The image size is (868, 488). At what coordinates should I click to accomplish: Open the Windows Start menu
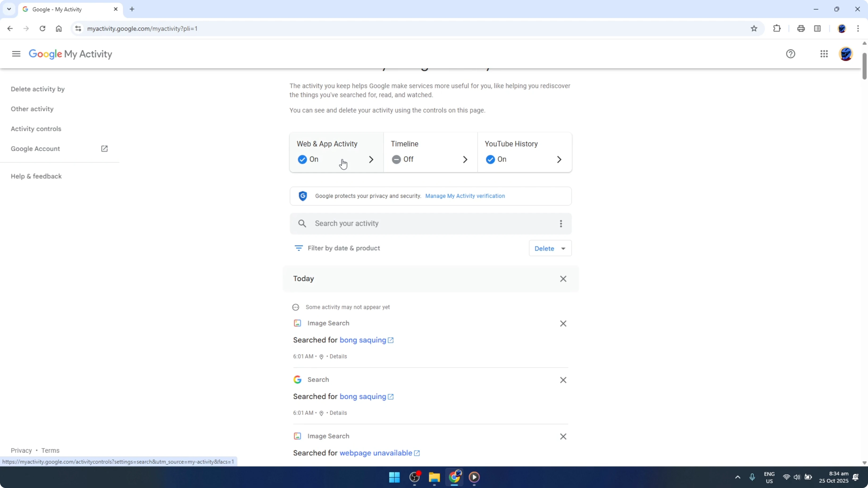click(x=394, y=477)
